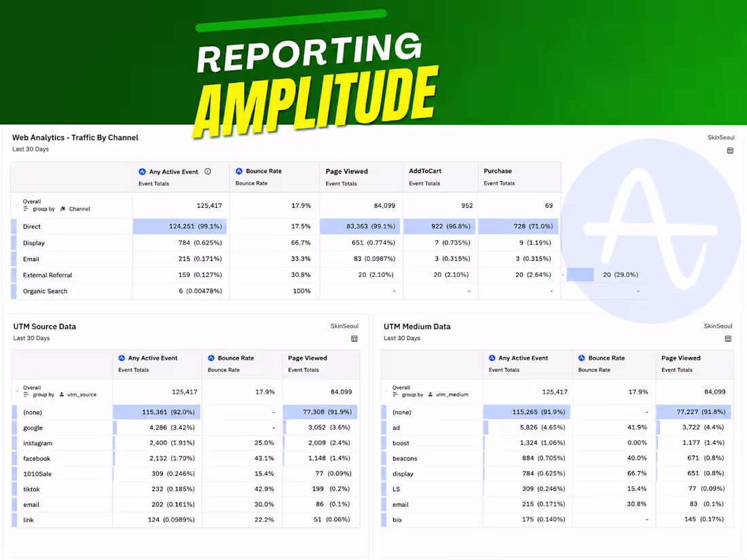Open SkinSeoul link on UTM Source Data
The width and height of the screenshot is (747, 560).
click(344, 326)
